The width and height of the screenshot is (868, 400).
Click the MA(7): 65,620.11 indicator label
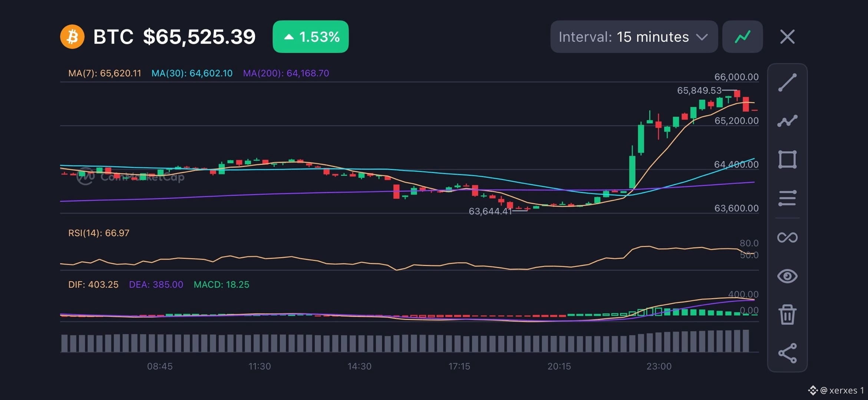(x=105, y=73)
